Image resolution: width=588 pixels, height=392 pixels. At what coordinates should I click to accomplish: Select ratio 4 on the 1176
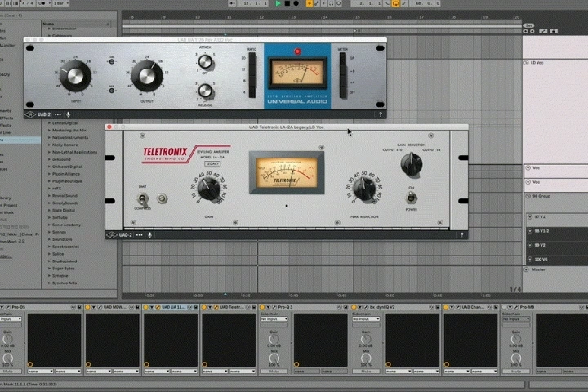point(252,92)
